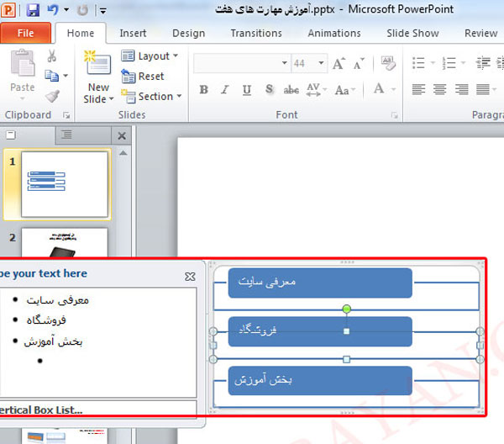Image resolution: width=504 pixels, height=444 pixels.
Task: Toggle Strikethrough text formatting
Action: [291, 90]
